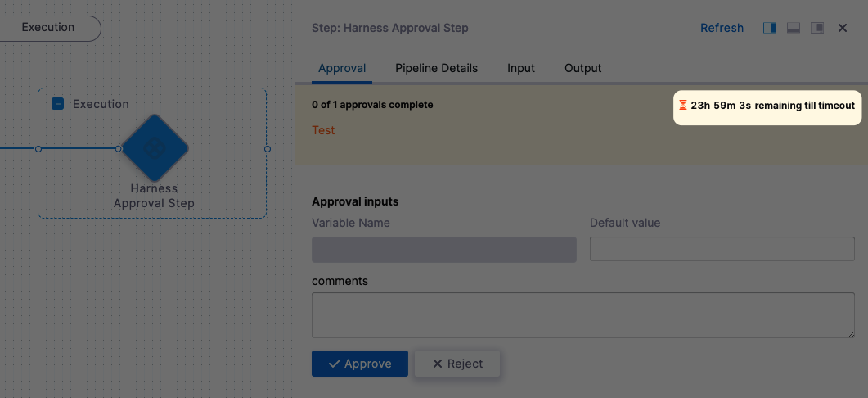The width and height of the screenshot is (868, 398).
Task: Switch step details to floating window layout
Action: 816,28
